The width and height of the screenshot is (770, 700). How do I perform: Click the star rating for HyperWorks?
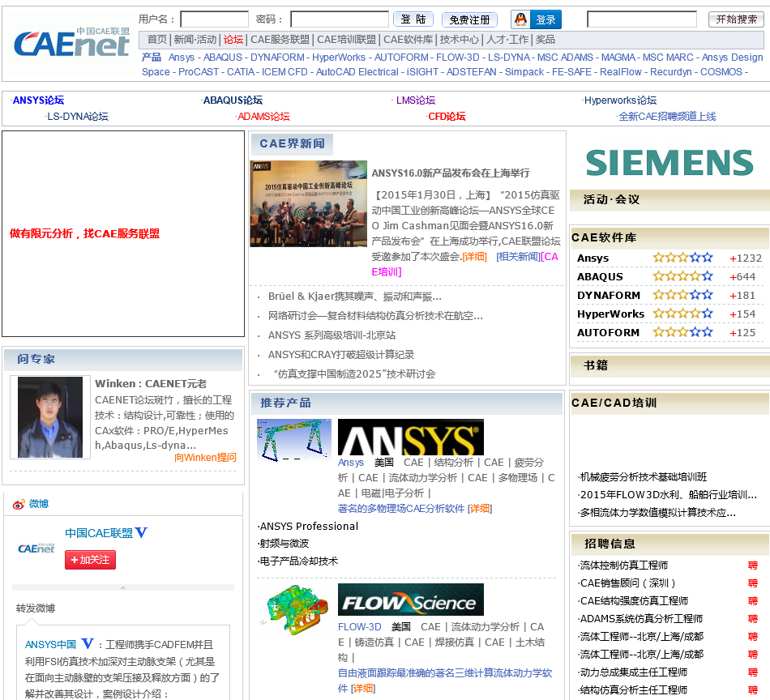point(682,314)
